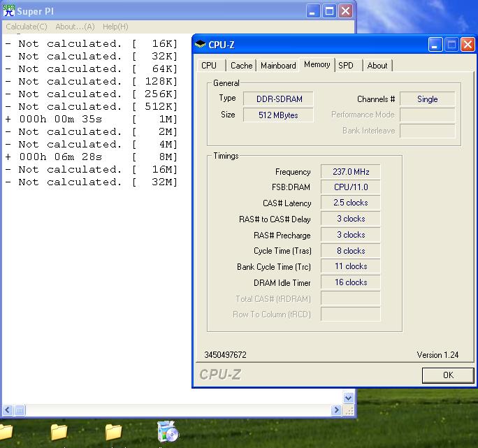Screen dimensions: 478x448
Task: Maximize the Super PI window
Action: tap(329, 11)
